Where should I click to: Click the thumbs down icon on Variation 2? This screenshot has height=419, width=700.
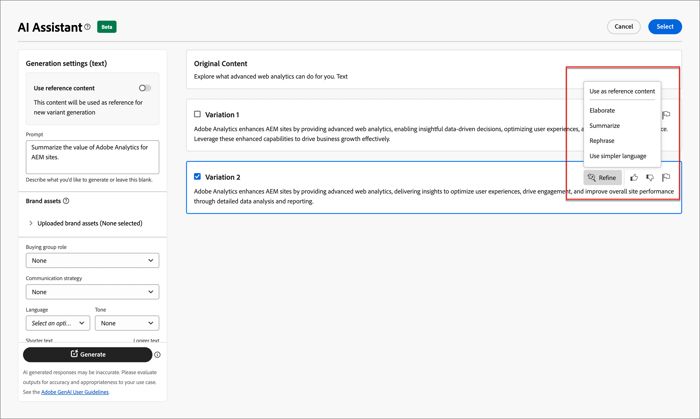650,178
